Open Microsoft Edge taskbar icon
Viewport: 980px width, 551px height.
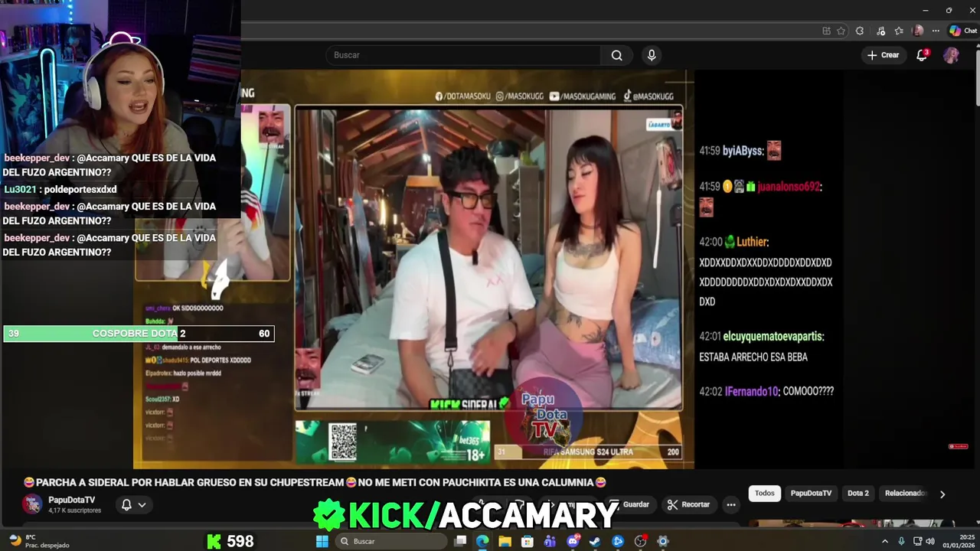pos(482,541)
